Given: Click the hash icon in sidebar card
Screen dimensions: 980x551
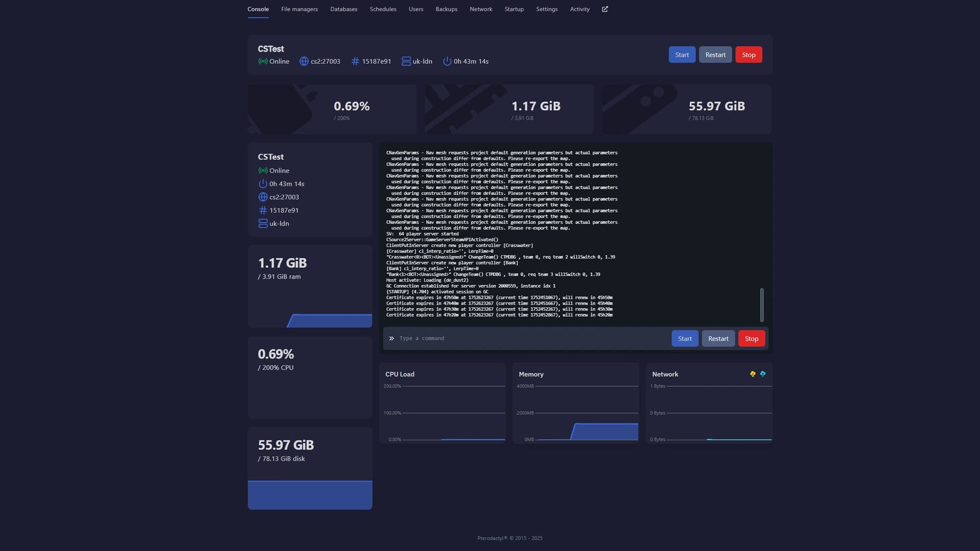Looking at the screenshot, I should (x=263, y=210).
